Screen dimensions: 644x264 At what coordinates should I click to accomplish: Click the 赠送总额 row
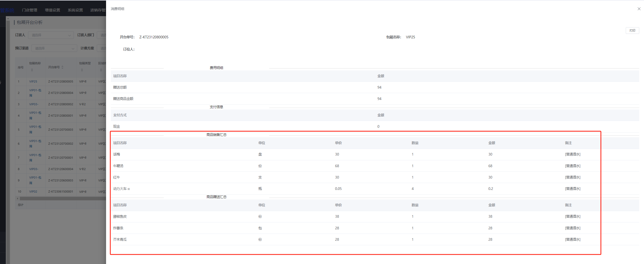[375, 87]
